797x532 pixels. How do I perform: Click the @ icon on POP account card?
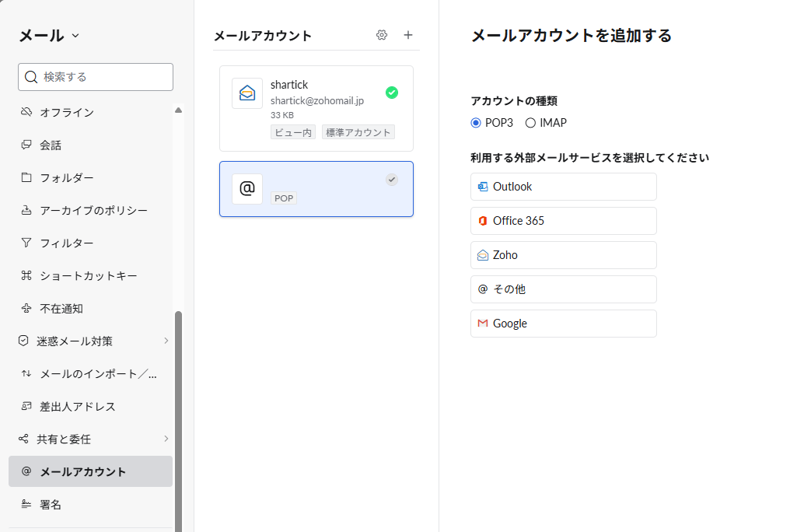click(x=247, y=189)
